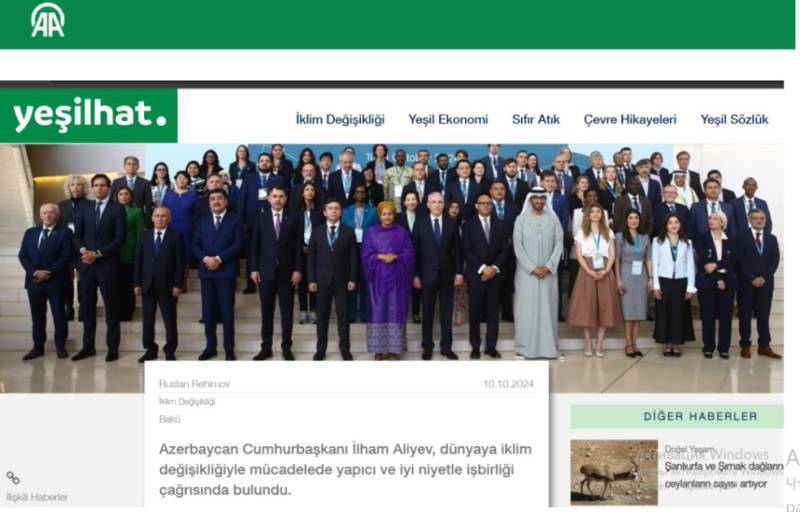Click the İlişkili Haberler text link
800x512 pixels.
pyautogui.click(x=37, y=497)
